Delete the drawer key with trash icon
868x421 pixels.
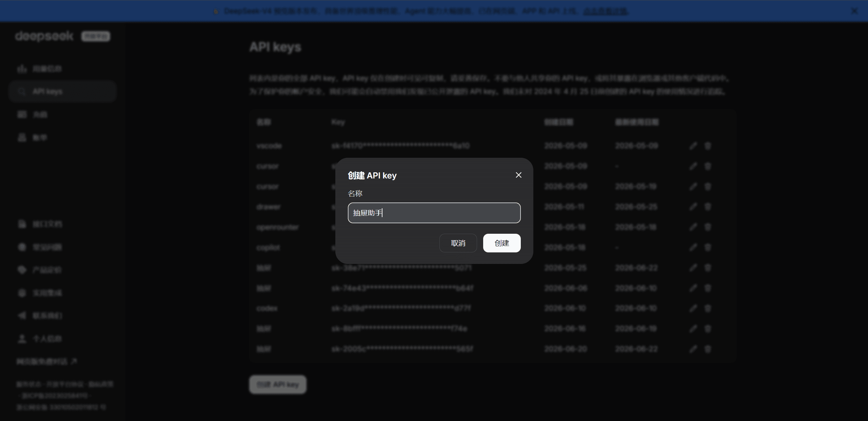point(708,207)
